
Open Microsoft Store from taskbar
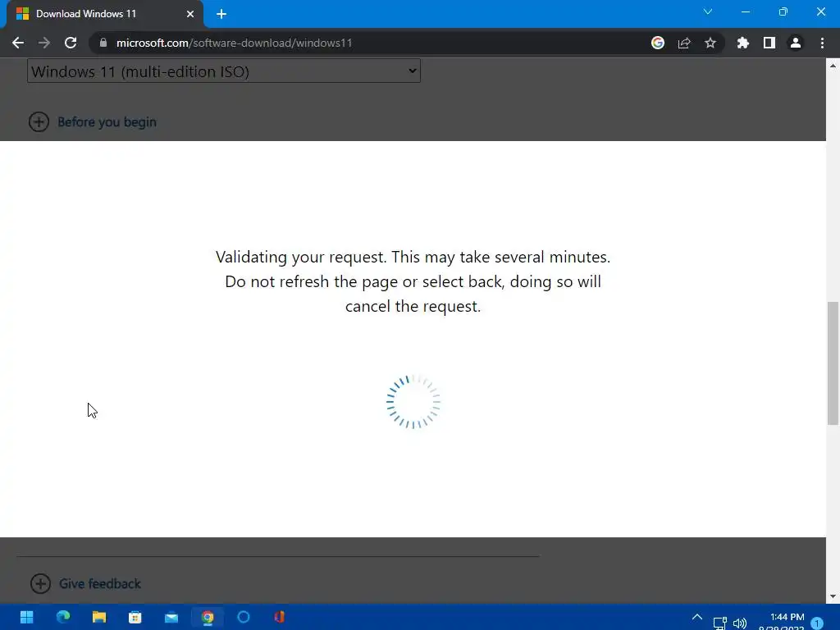[x=135, y=617]
